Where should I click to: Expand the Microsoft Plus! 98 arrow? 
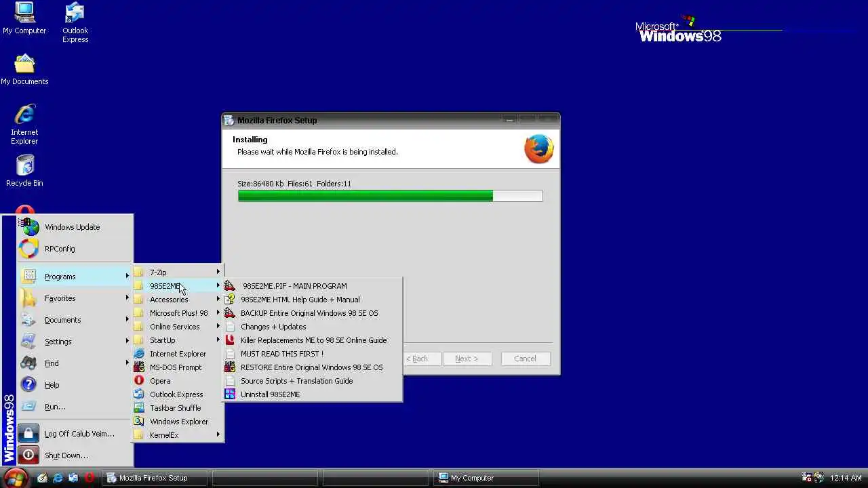pos(218,313)
